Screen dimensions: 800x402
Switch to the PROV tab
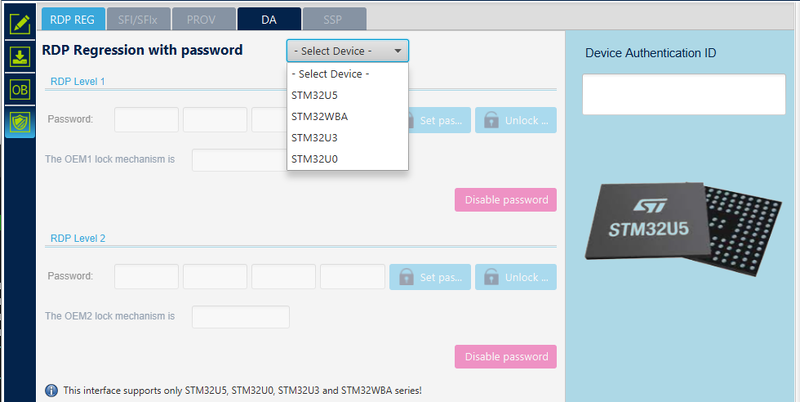click(x=204, y=19)
